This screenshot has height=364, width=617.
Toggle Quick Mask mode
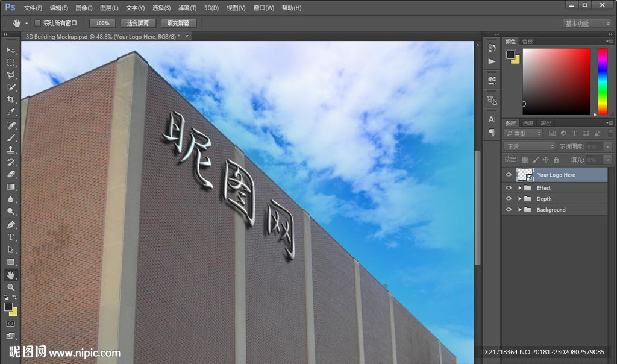pyautogui.click(x=11, y=324)
